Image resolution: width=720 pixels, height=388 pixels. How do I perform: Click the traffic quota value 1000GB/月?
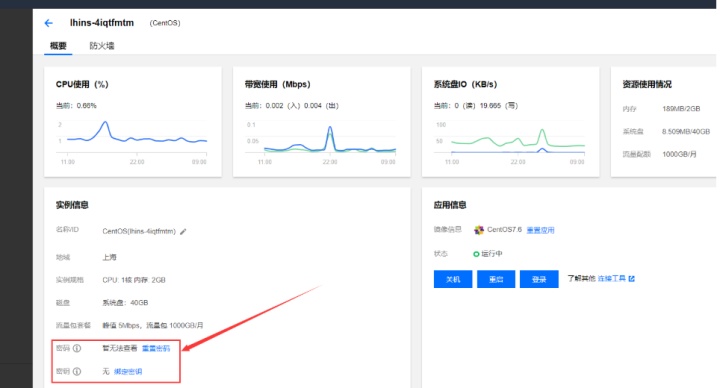(x=679, y=154)
